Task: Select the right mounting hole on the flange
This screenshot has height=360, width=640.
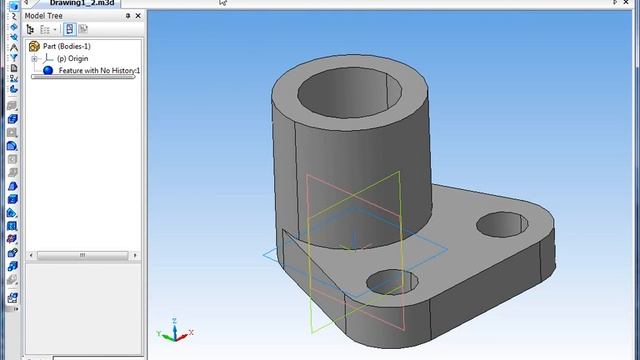Action: click(x=502, y=224)
